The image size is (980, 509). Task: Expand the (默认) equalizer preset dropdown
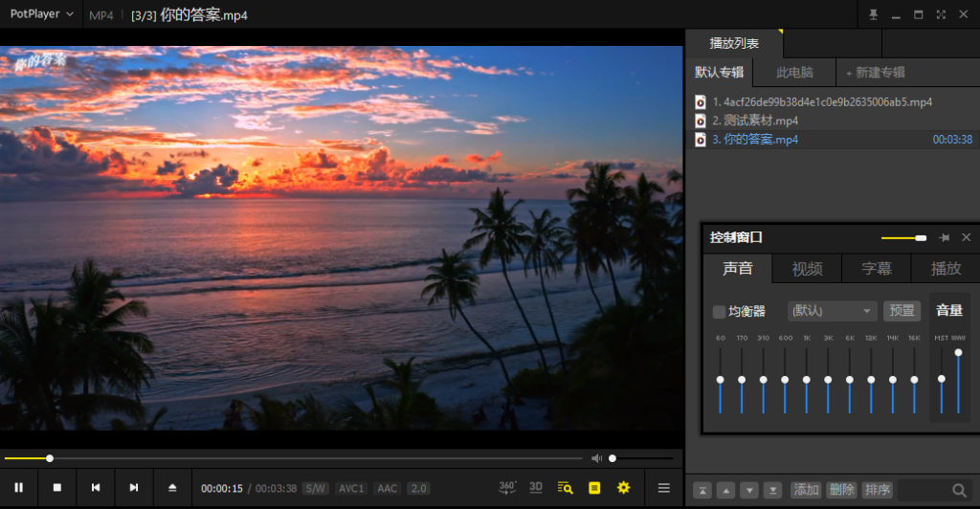tap(832, 311)
